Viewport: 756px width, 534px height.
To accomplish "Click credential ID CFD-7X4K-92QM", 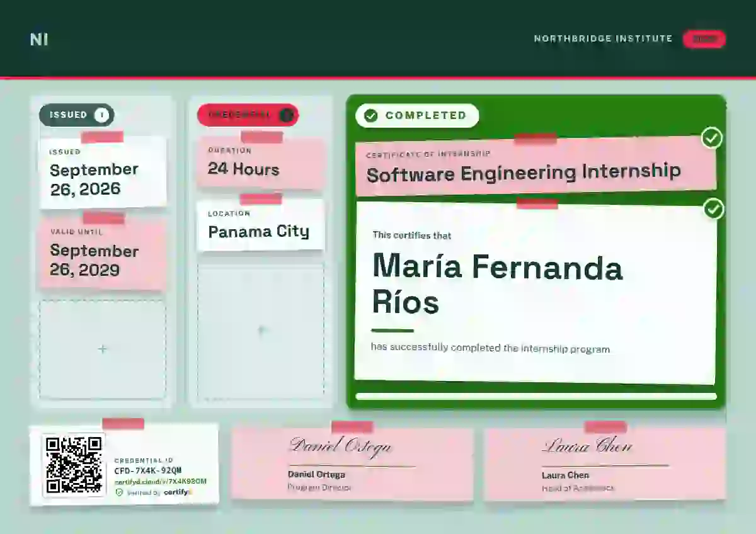I will (148, 470).
